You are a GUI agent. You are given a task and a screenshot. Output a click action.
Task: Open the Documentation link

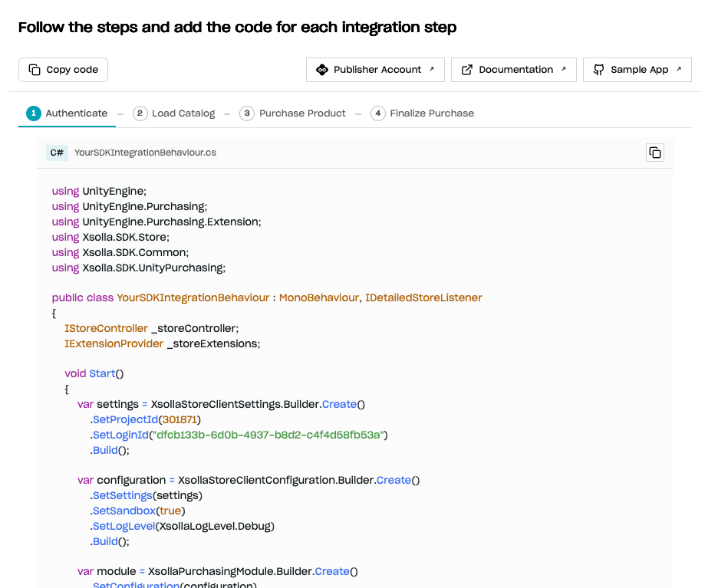514,70
